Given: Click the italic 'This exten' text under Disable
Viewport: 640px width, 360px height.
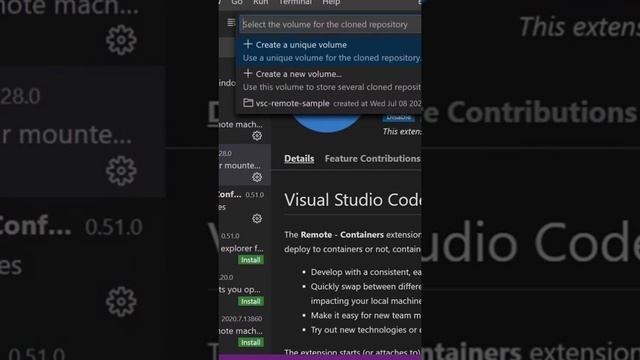Looking at the screenshot, I should 402,131.
